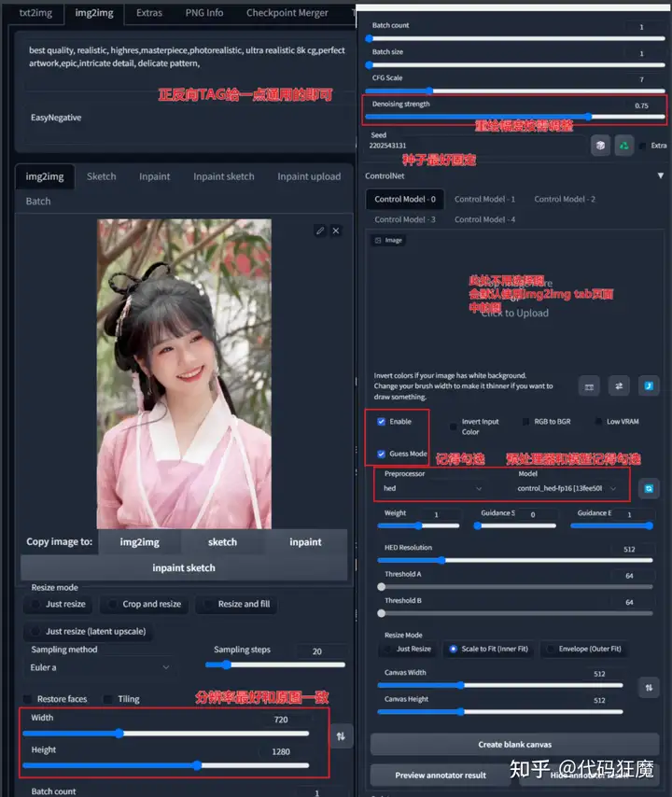
Task: Select the Just resize radio option
Action: pyautogui.click(x=58, y=605)
